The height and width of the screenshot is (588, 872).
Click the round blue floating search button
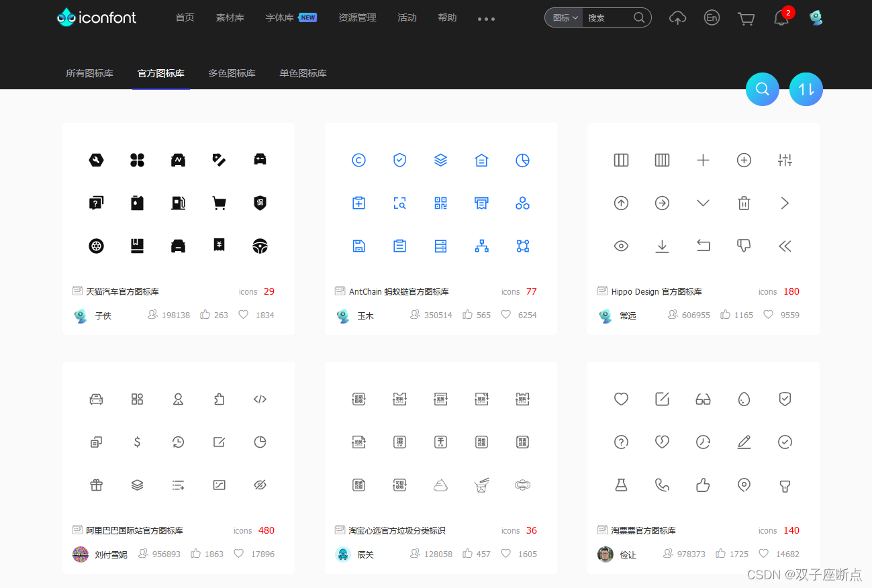click(x=763, y=89)
